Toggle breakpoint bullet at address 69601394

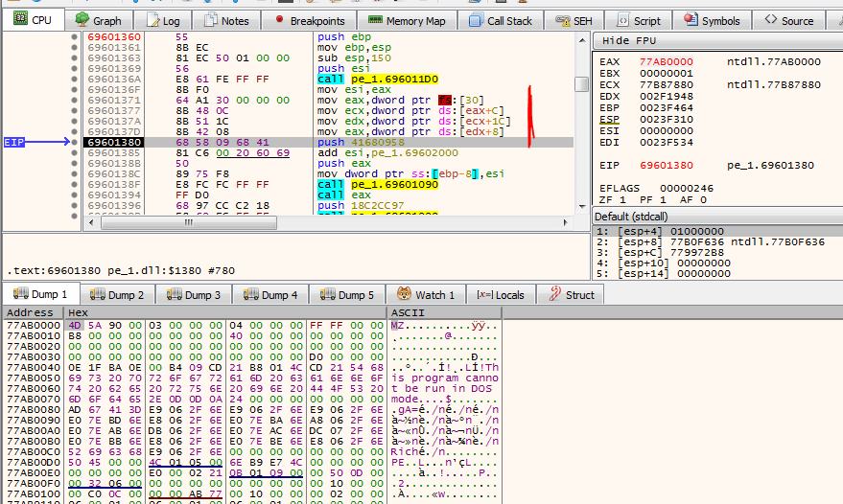pos(74,195)
